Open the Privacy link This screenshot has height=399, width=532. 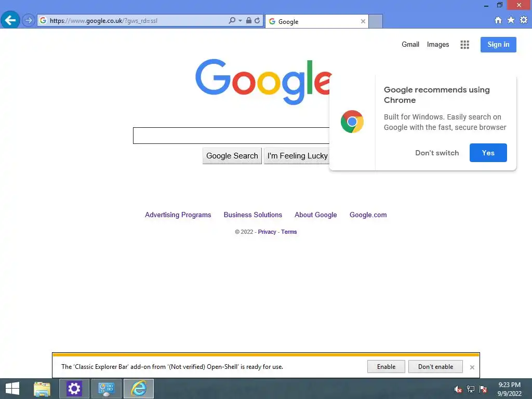pyautogui.click(x=267, y=232)
